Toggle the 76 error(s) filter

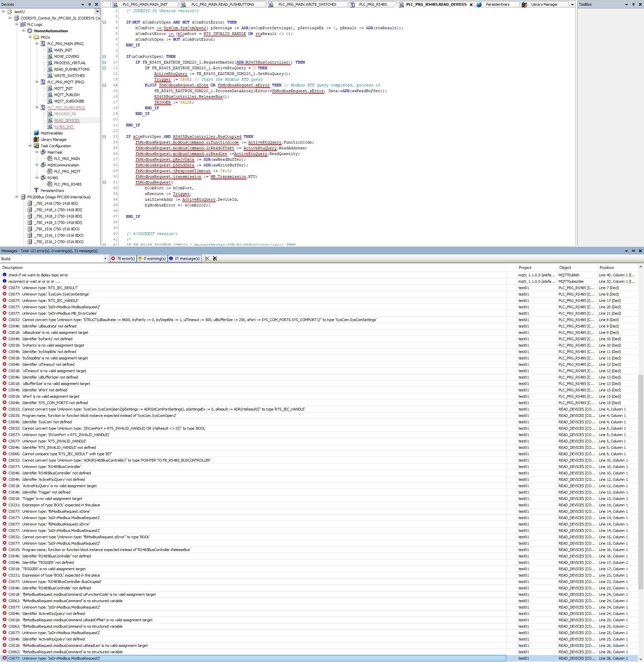click(123, 258)
